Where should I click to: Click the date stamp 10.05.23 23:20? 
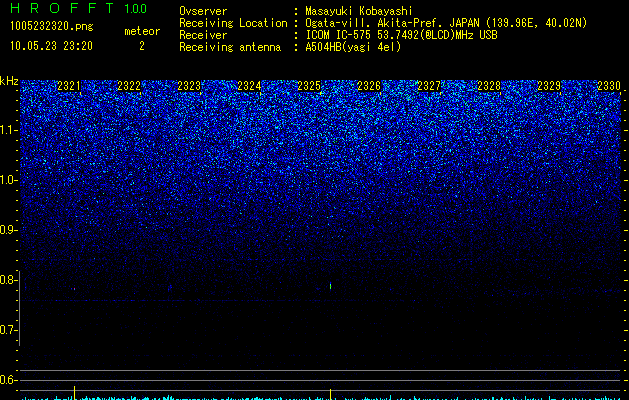[51, 46]
